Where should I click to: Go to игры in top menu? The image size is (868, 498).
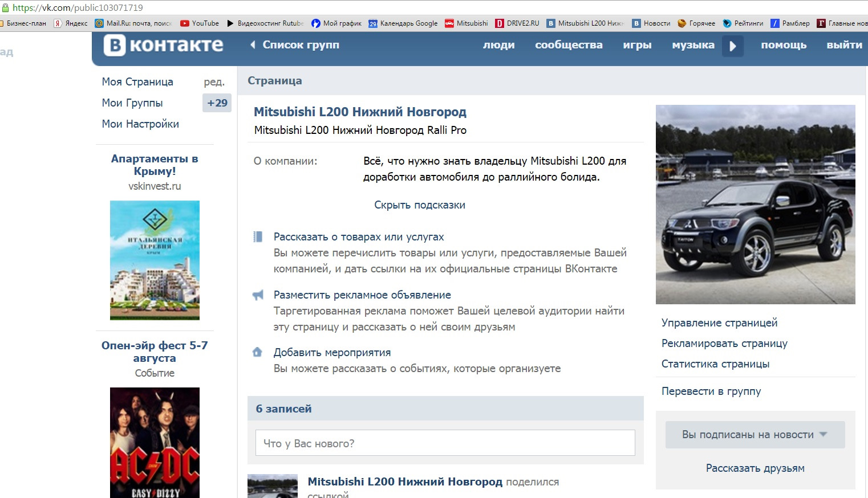tap(637, 45)
